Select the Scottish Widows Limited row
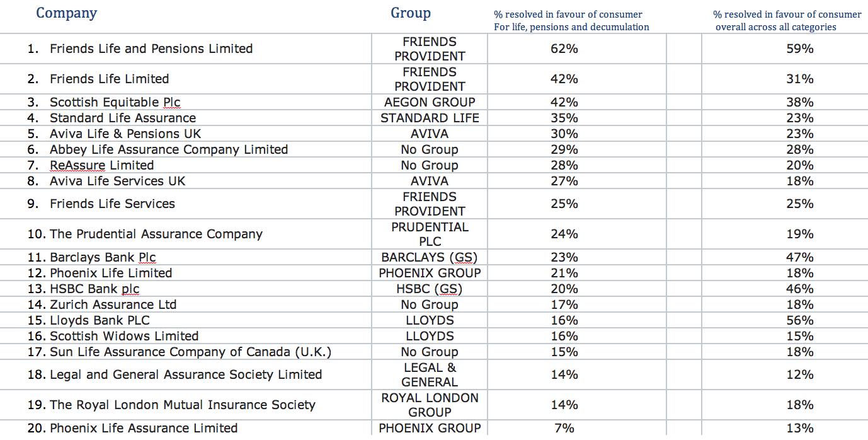 coord(124,336)
